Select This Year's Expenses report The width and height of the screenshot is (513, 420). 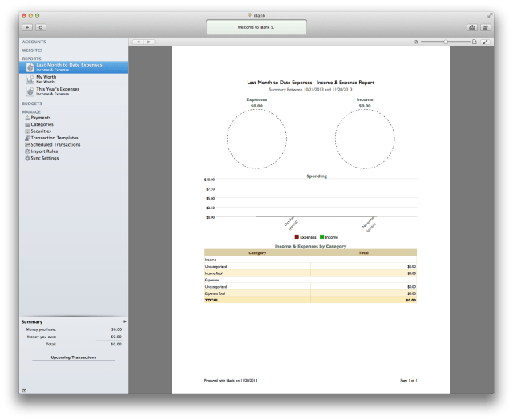click(56, 91)
